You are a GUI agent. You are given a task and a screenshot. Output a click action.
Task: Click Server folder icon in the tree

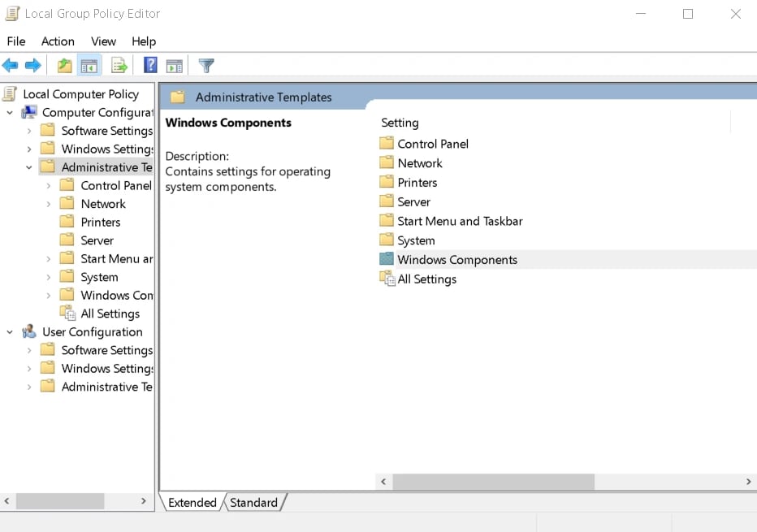(67, 240)
